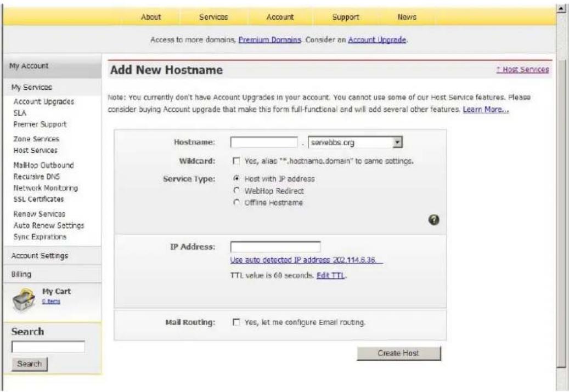569x392 pixels.
Task: Click the sidebar Search button
Action: (x=30, y=363)
